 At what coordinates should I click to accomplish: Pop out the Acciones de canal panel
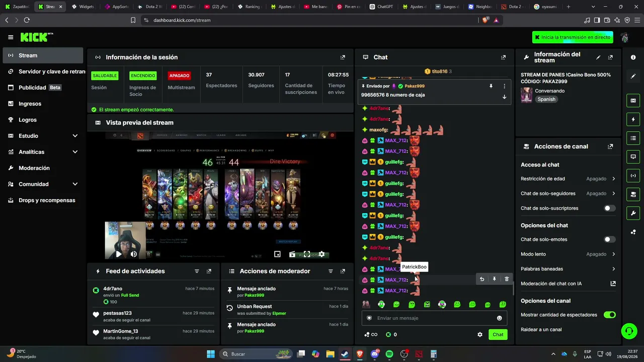click(610, 146)
